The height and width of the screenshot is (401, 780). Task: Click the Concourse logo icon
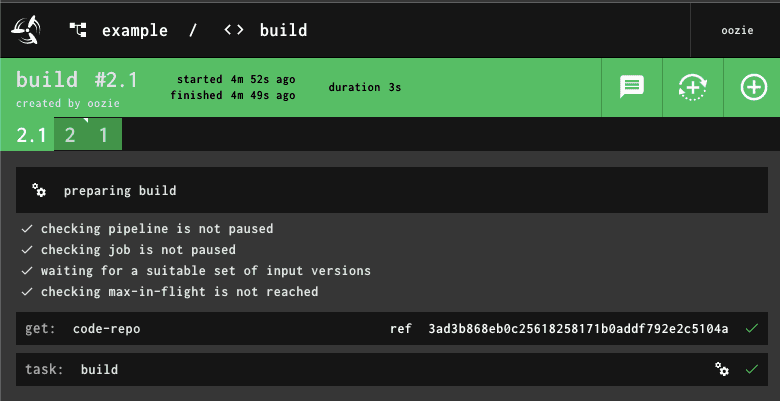click(x=25, y=30)
